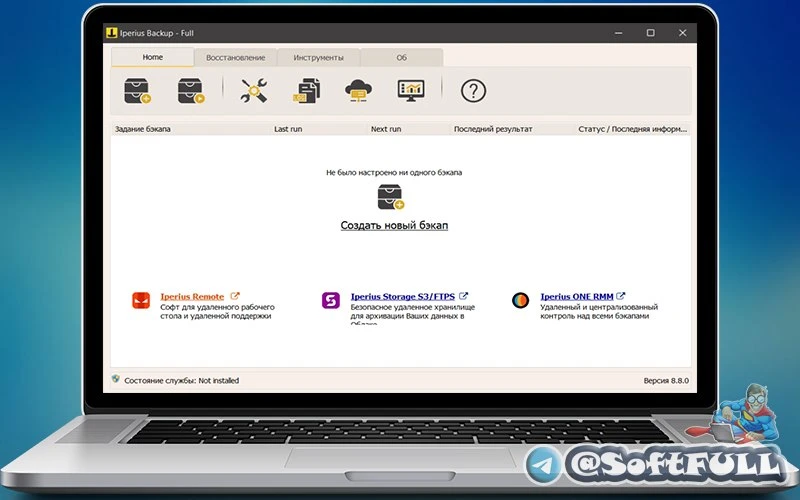Click the Версия 8.8.0 label
Image resolution: width=800 pixels, height=500 pixels.
pyautogui.click(x=666, y=381)
